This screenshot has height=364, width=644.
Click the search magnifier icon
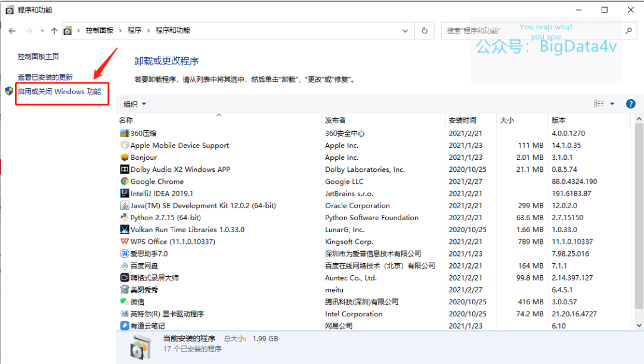pos(628,31)
